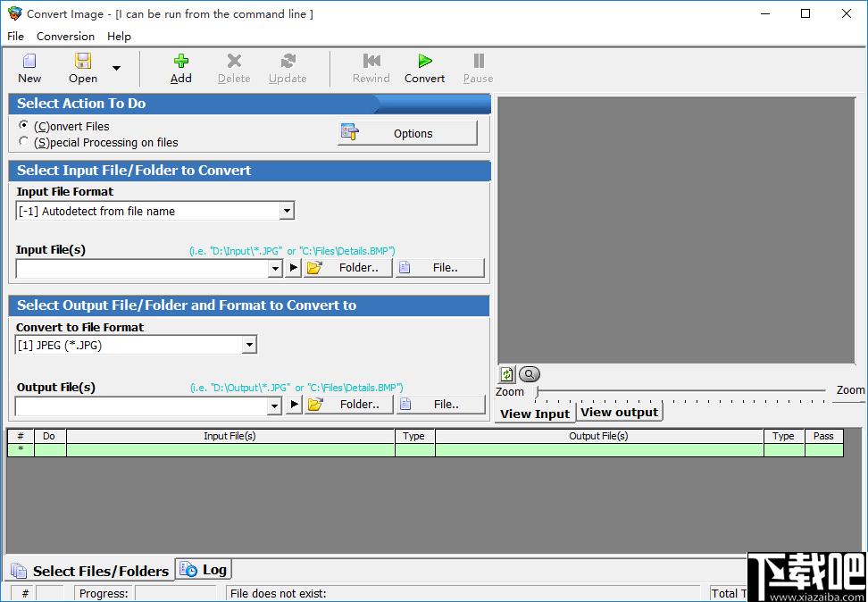Select the (C)onvert Files radio button
The width and height of the screenshot is (868, 602).
[23, 125]
